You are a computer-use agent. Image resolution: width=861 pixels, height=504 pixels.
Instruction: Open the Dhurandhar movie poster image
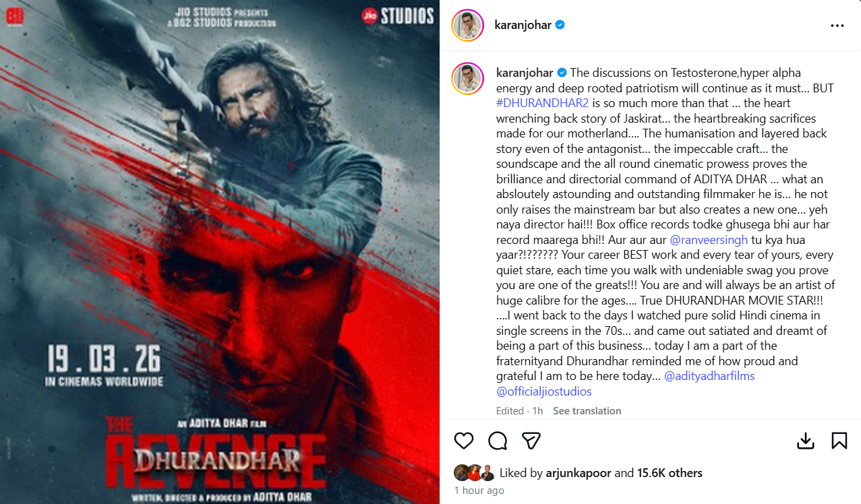pos(220,252)
